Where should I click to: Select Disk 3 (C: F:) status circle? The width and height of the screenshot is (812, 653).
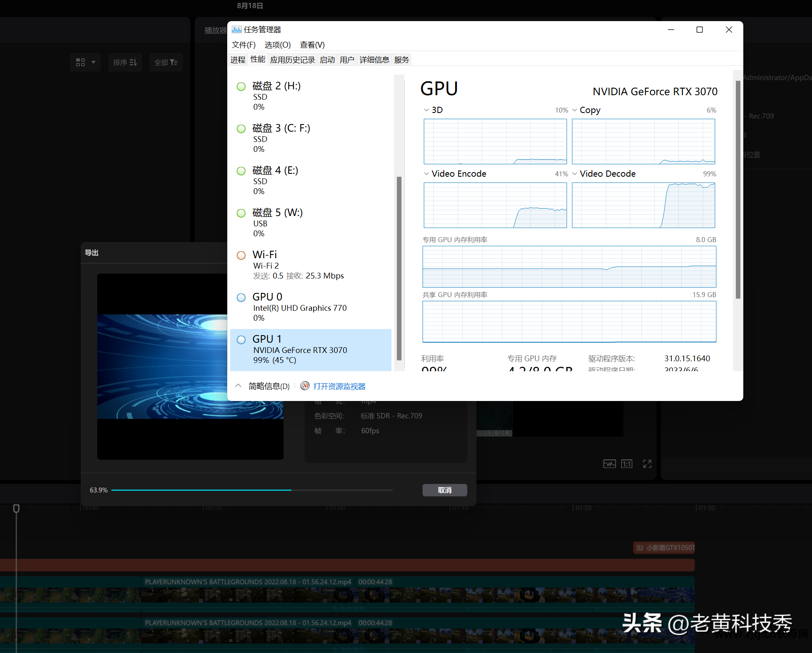tap(241, 129)
